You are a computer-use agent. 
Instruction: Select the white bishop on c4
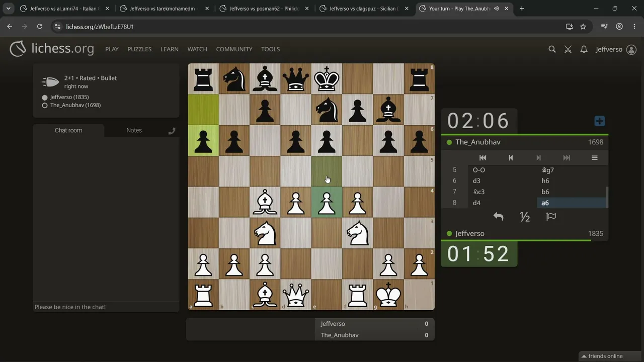(x=265, y=202)
